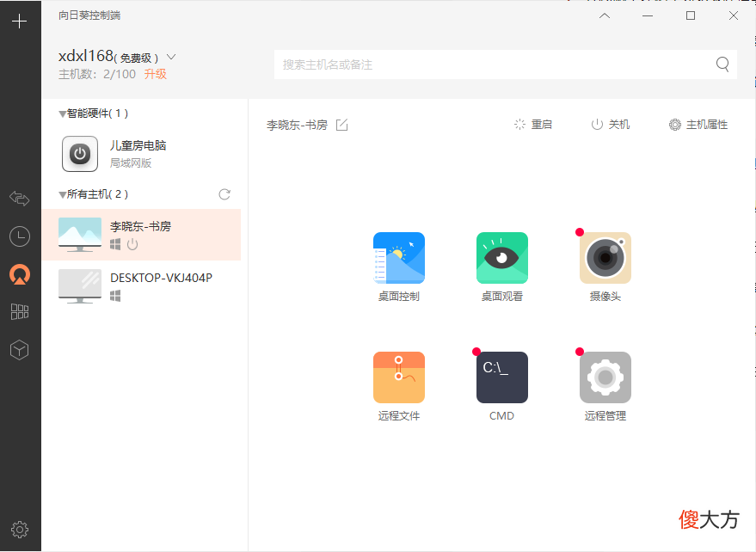Refresh the 所有主机 host list
The image size is (756, 552).
click(224, 194)
